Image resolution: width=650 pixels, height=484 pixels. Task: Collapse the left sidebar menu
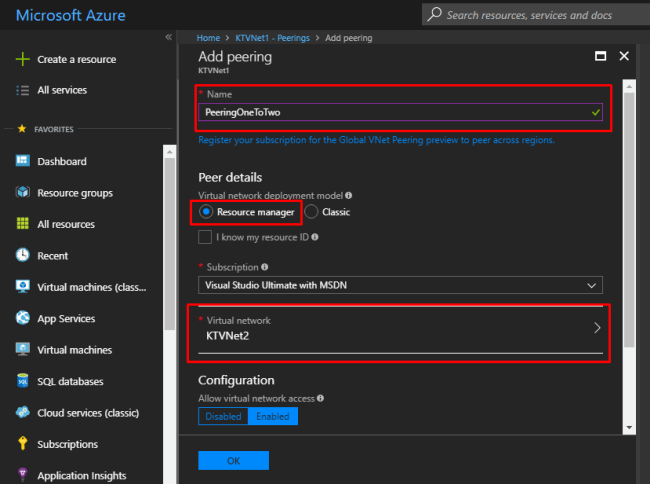pyautogui.click(x=169, y=37)
